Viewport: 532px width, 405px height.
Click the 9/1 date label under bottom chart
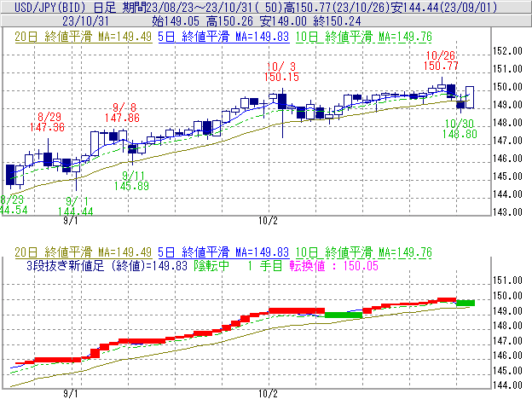[x=71, y=394]
